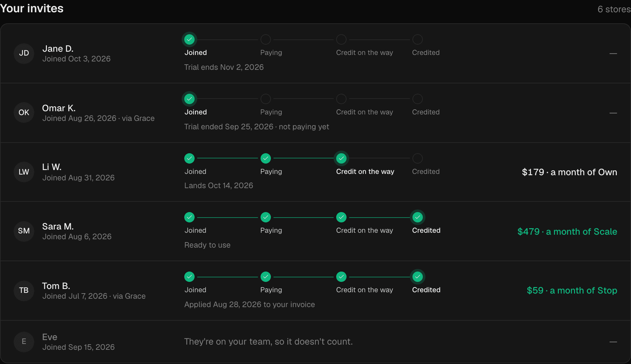Click the name 'Jane D.'
Image resolution: width=631 pixels, height=364 pixels.
click(58, 49)
